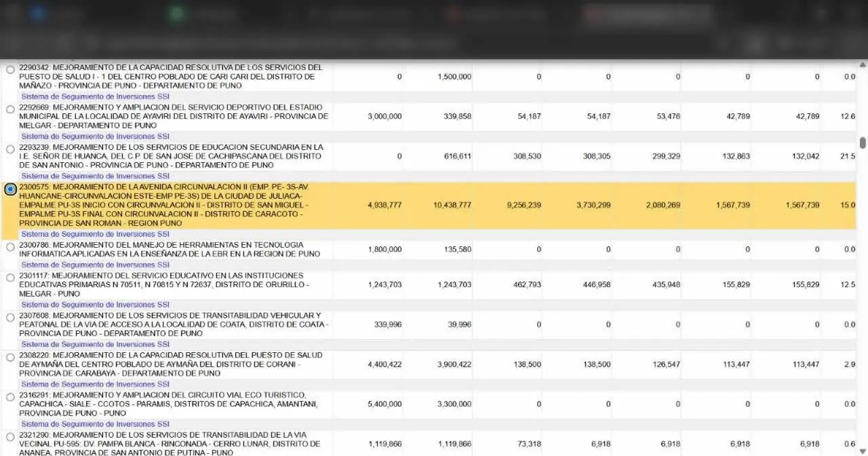The image size is (868, 456).
Task: Open the browser menu via the three-dot icon
Action: point(853,43)
